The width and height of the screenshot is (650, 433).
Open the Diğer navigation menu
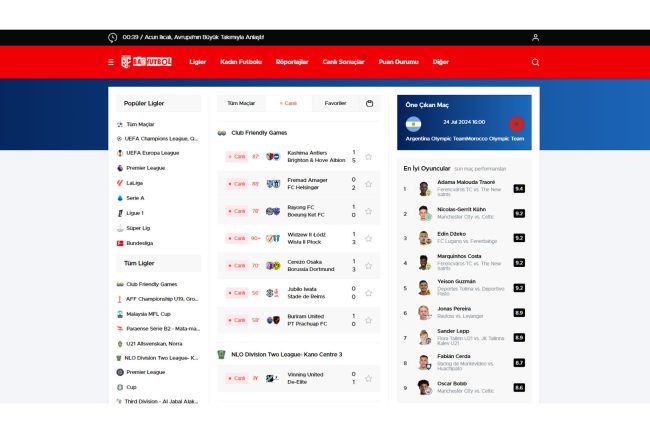pyautogui.click(x=440, y=62)
